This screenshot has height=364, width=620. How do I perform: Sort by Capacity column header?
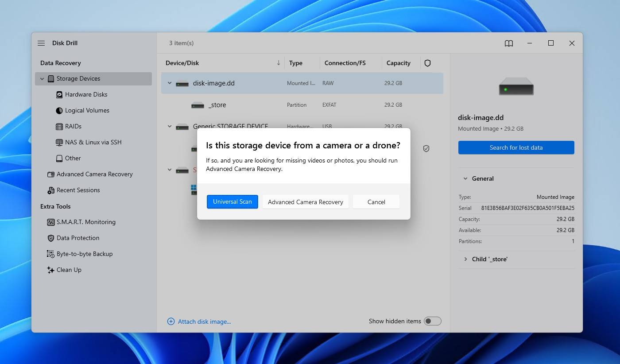click(x=398, y=63)
